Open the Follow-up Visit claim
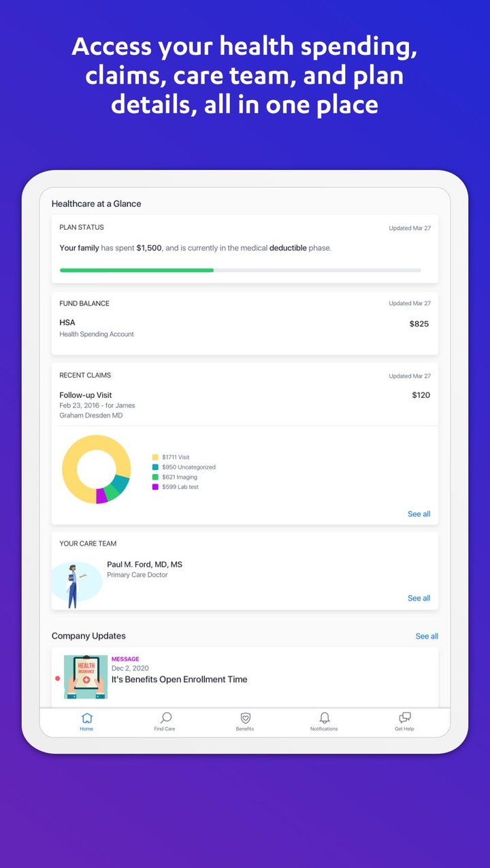The width and height of the screenshot is (490, 868). [244, 404]
